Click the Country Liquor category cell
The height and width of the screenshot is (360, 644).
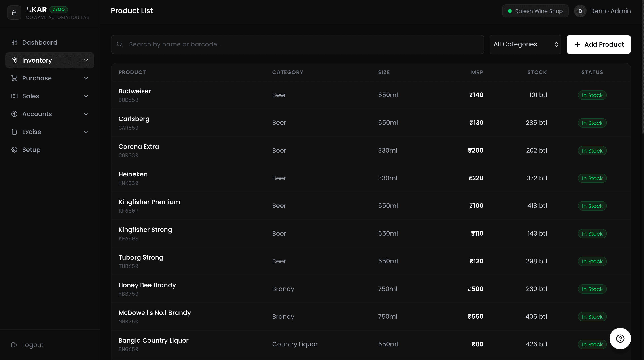[295, 344]
